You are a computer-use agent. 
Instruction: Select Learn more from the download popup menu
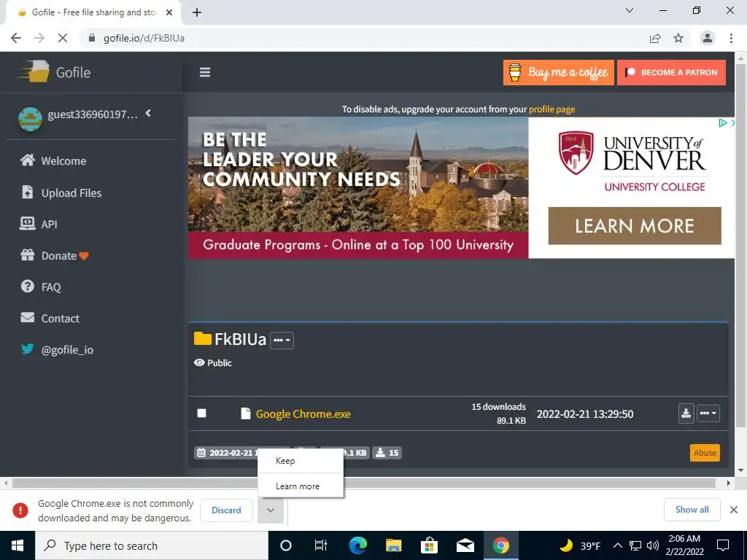[x=300, y=486]
